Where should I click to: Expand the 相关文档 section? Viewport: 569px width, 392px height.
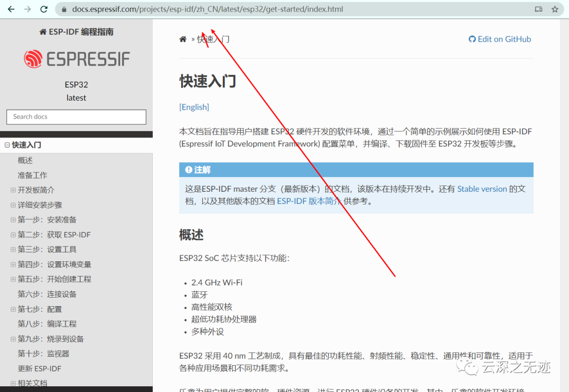tap(13, 383)
